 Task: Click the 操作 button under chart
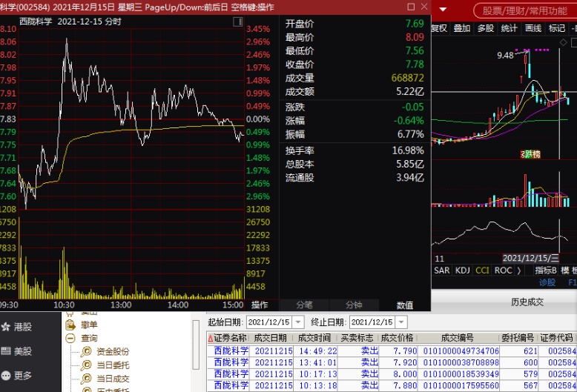(260, 305)
